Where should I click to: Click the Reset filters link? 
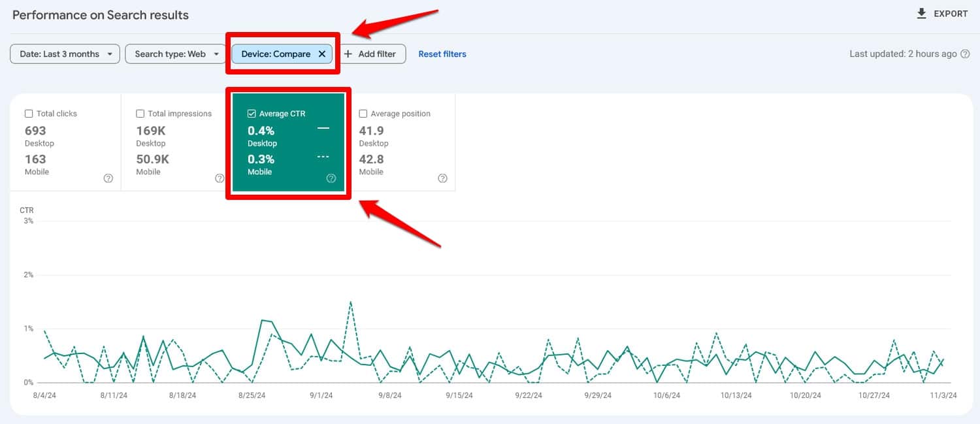[x=442, y=54]
